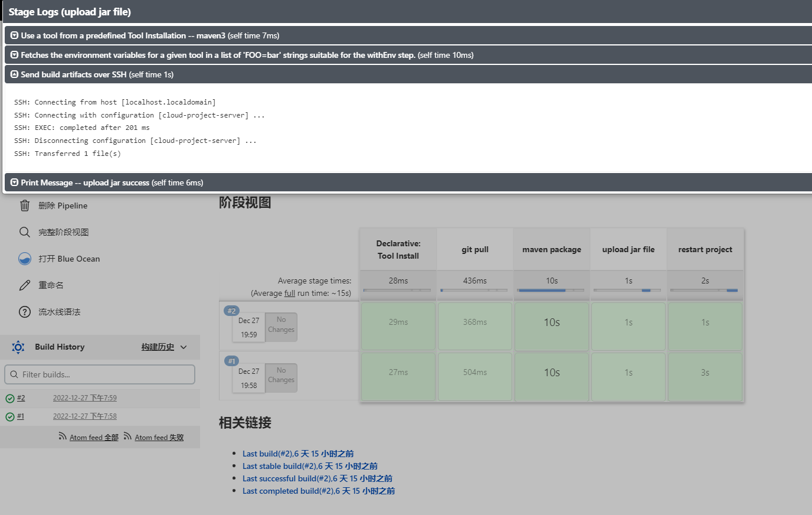This screenshot has height=515, width=812.
Task: Open the 构建历史 trend link
Action: (x=158, y=347)
